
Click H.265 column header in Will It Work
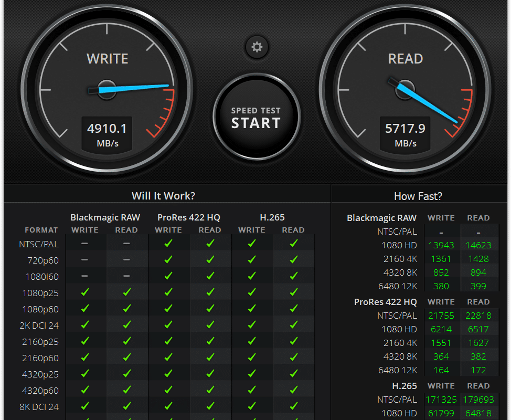(272, 217)
